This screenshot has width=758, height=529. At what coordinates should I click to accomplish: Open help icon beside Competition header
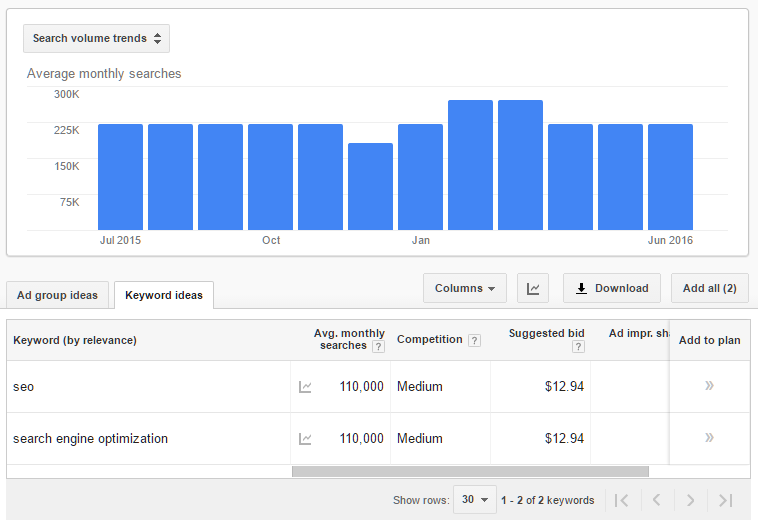coord(474,340)
